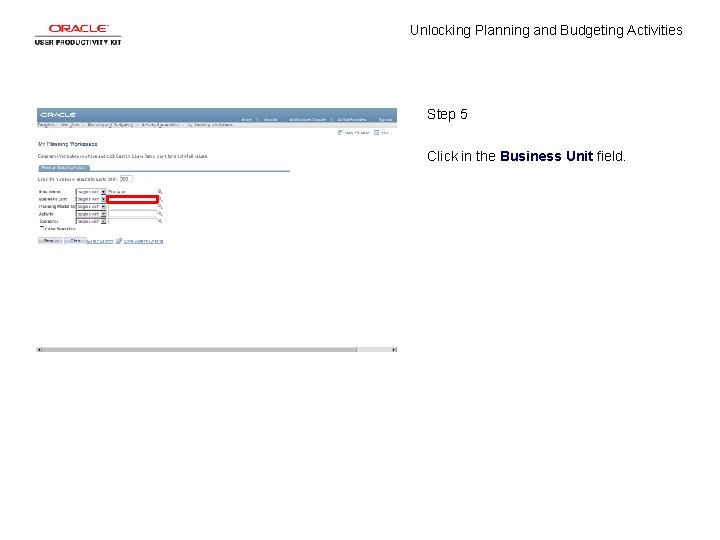Click in the Business Unit field
The height and width of the screenshot is (540, 720).
coord(133,199)
